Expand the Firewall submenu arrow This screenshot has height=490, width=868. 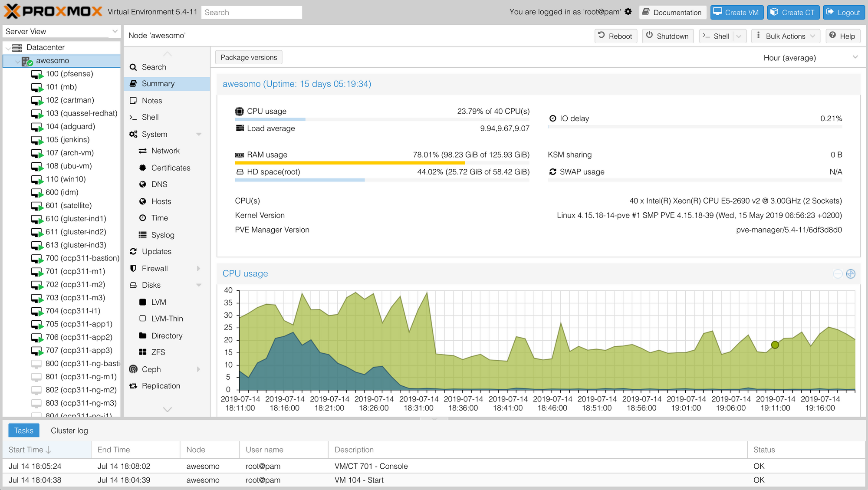click(x=199, y=269)
